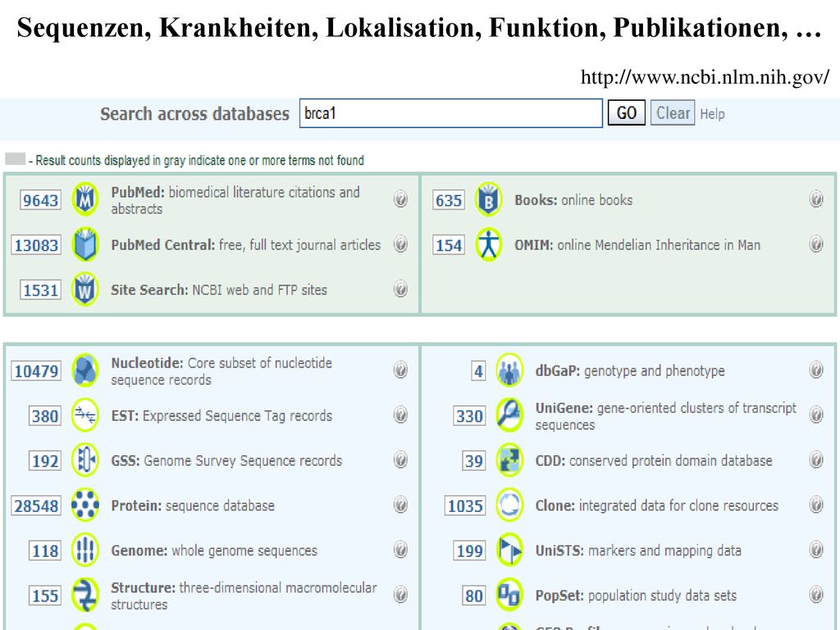Click help icon for PubMed row
The image size is (840, 630).
(400, 199)
